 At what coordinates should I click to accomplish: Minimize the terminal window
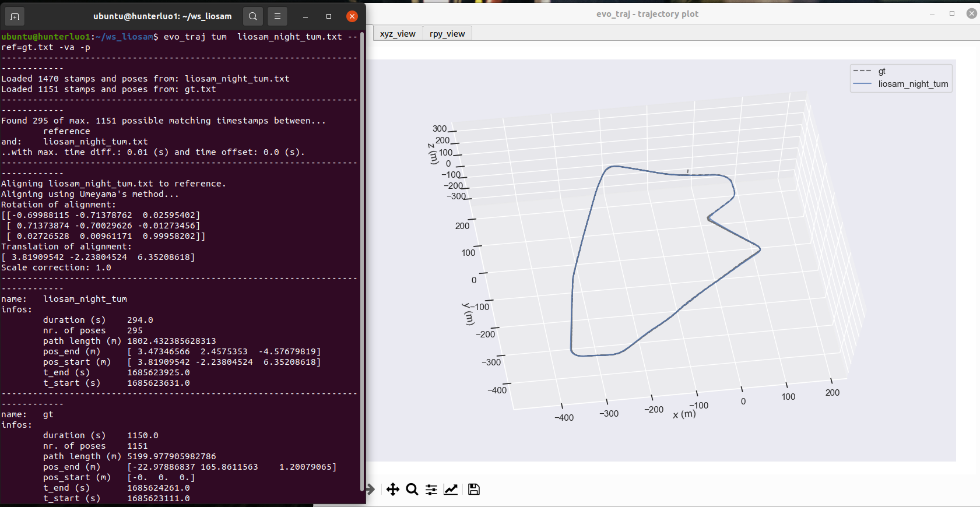tap(305, 16)
